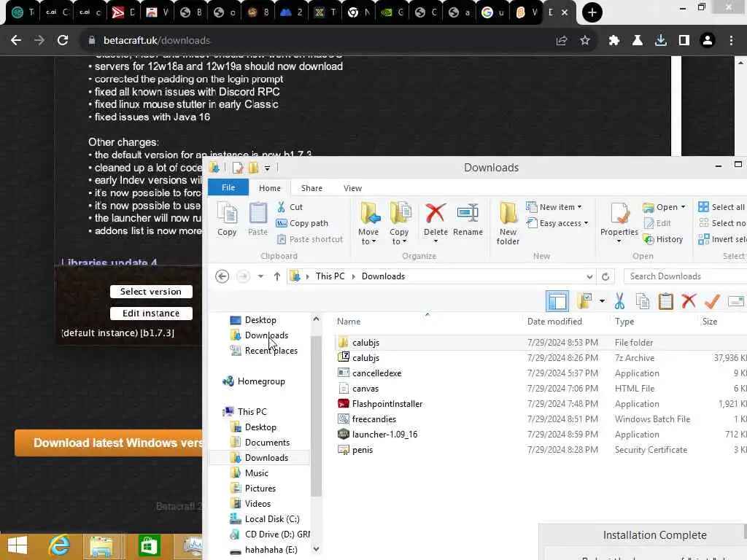The height and width of the screenshot is (560, 747).
Task: Open the New item dropdown
Action: coord(554,207)
